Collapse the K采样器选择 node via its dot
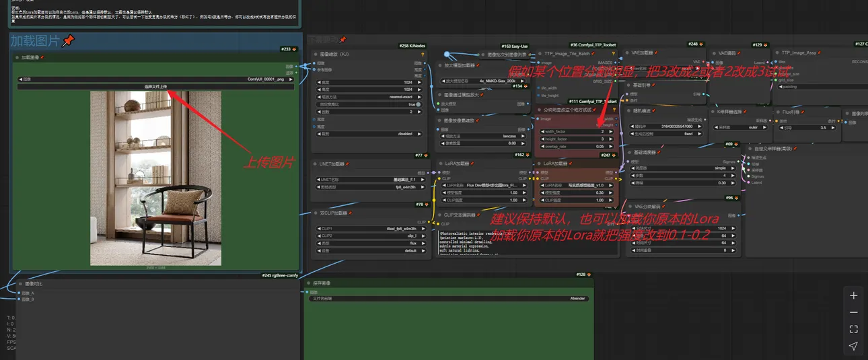 [713, 111]
